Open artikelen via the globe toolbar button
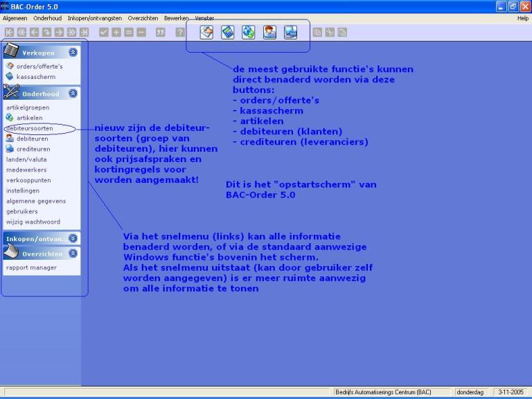 click(249, 33)
